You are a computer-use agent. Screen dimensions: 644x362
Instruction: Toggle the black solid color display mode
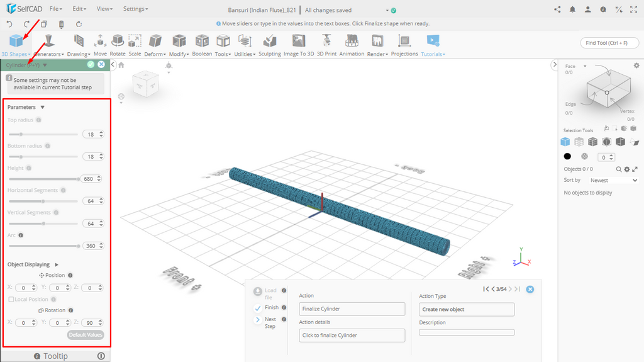pyautogui.click(x=567, y=157)
